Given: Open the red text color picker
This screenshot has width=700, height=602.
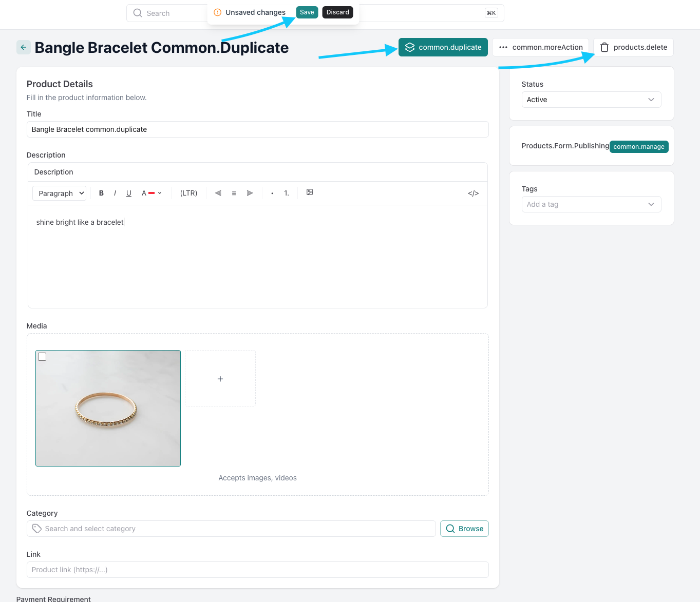Looking at the screenshot, I should coord(152,193).
